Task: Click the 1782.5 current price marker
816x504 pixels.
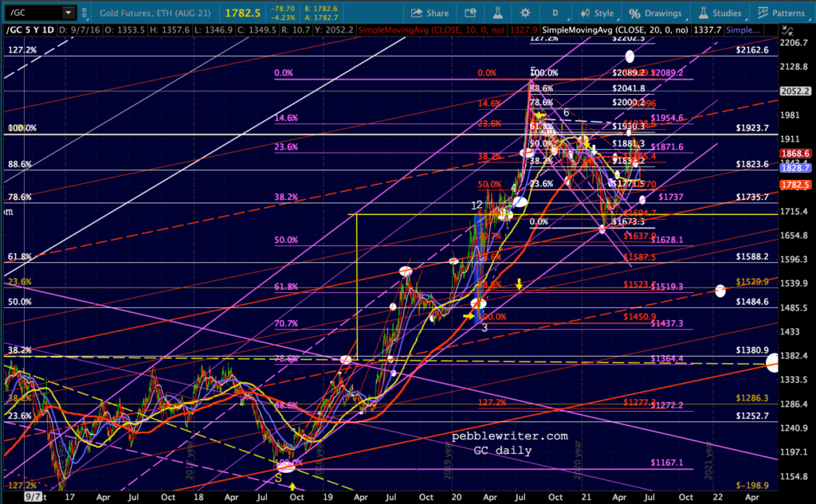Action: click(796, 184)
